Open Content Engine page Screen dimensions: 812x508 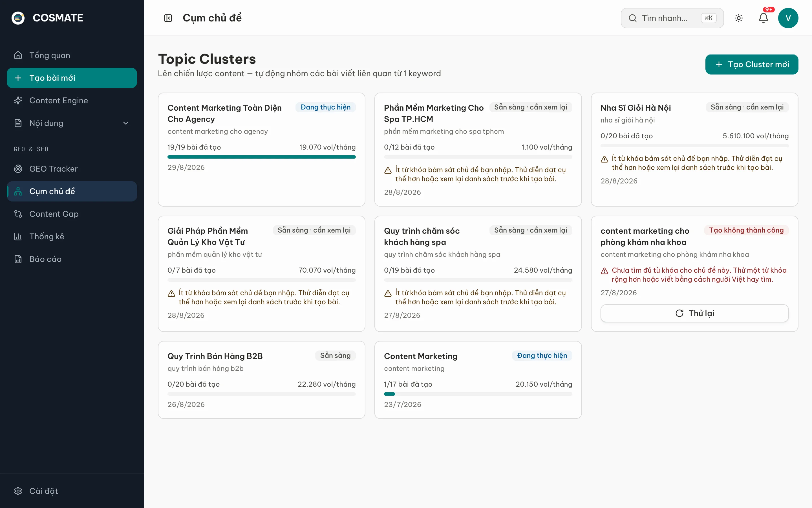[x=72, y=100]
